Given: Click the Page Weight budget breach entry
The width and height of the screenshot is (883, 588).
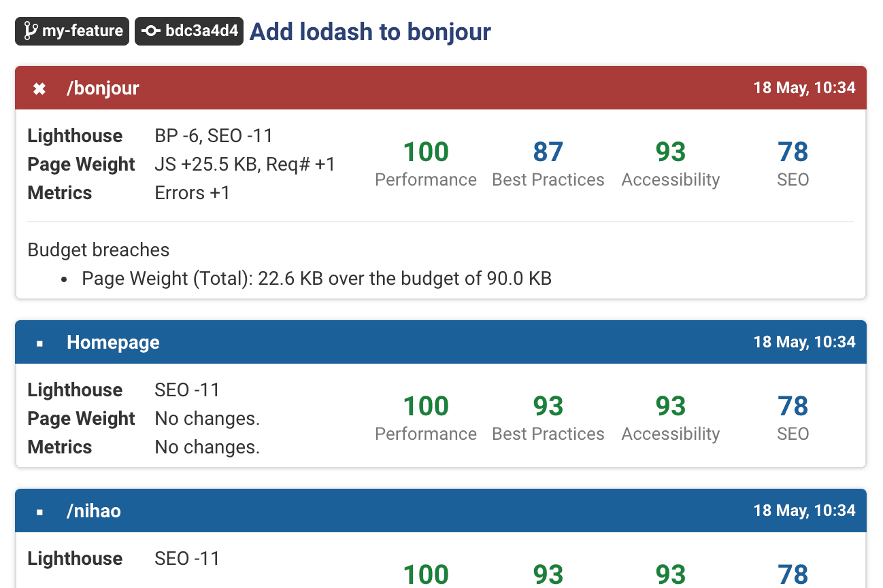Looking at the screenshot, I should (x=316, y=279).
